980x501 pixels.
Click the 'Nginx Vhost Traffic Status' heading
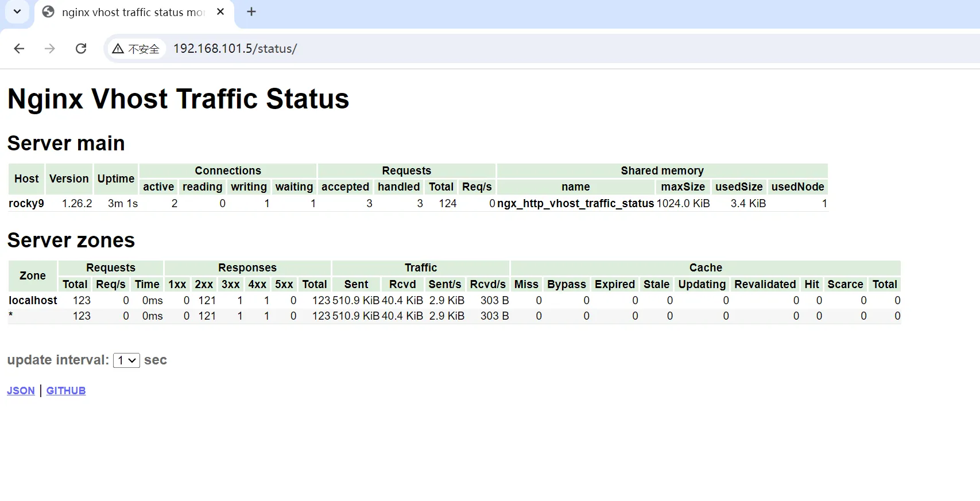(178, 99)
